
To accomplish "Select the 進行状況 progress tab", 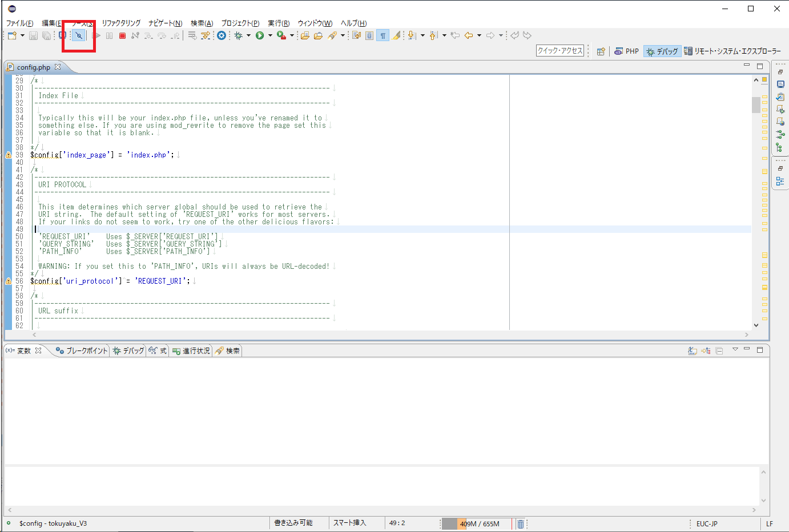I will [191, 350].
